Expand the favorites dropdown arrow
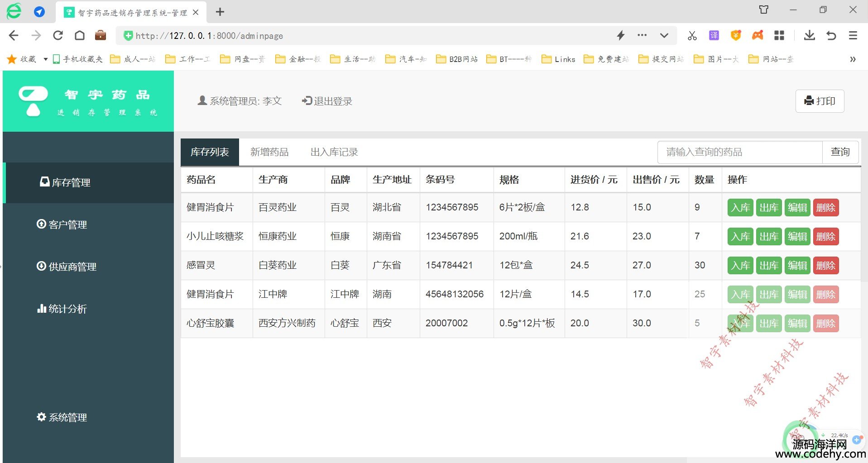 point(45,59)
